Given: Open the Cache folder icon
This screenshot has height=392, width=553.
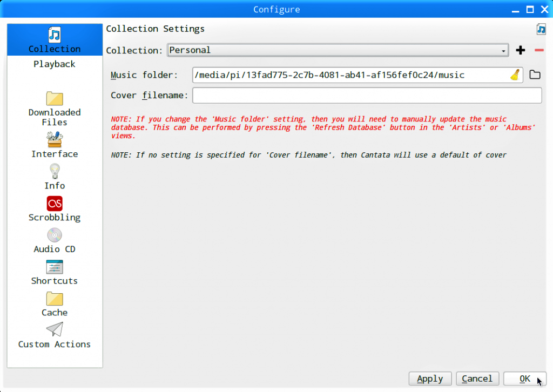Looking at the screenshot, I should (55, 299).
